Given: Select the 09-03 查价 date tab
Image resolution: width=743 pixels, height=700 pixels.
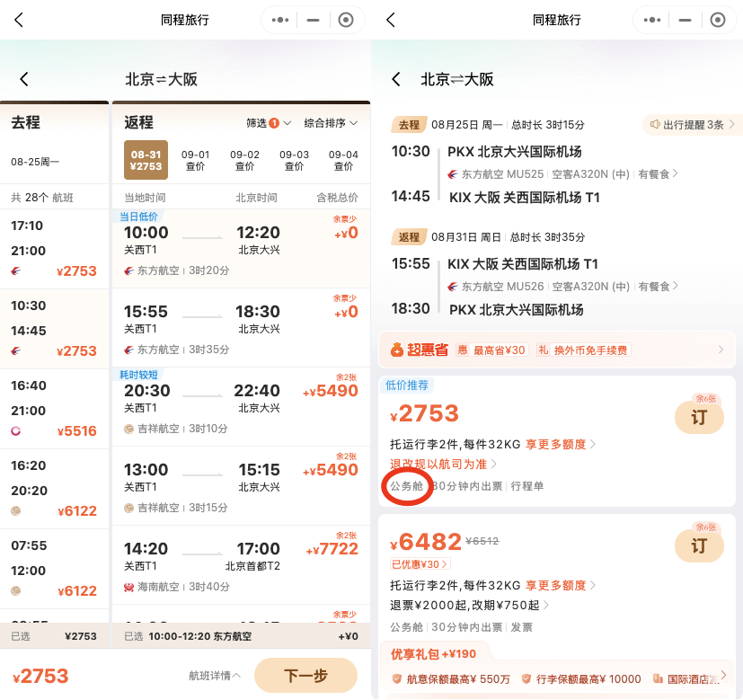Looking at the screenshot, I should pyautogui.click(x=294, y=160).
